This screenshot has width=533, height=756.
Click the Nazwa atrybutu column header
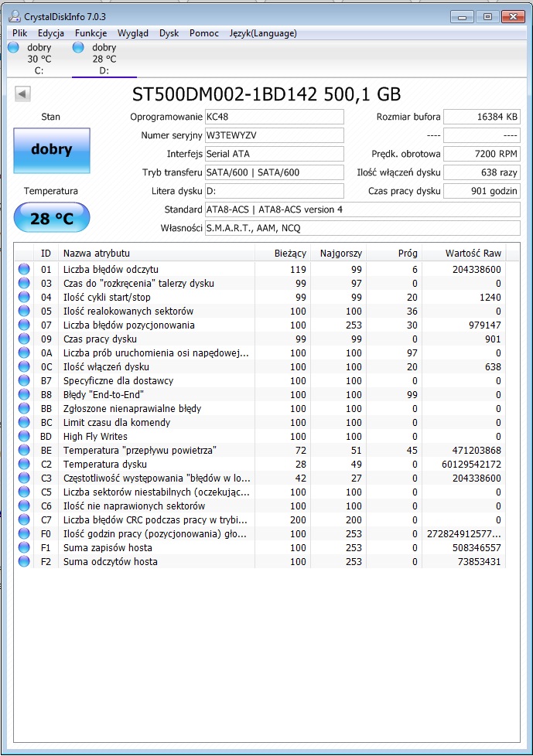pos(155,253)
